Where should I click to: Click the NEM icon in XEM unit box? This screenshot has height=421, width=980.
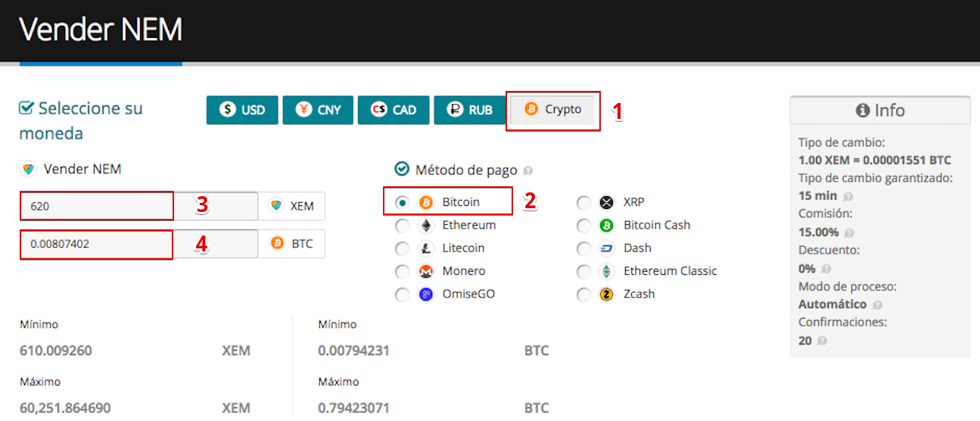point(276,206)
